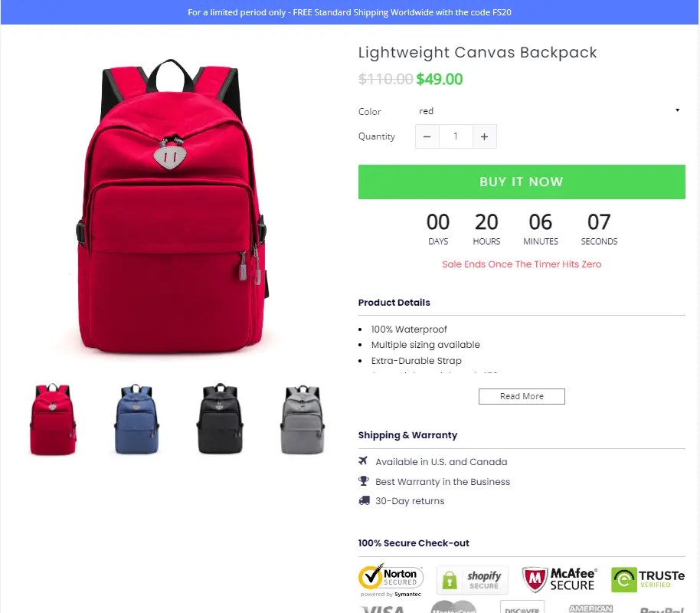Click the TRUSTe Verified badge

pos(648,579)
